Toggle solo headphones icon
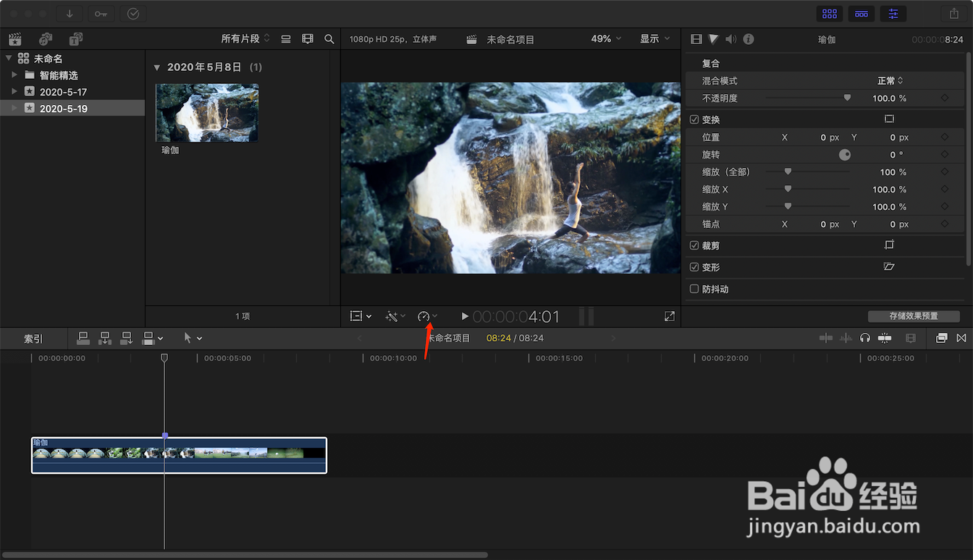Viewport: 973px width, 560px height. [x=865, y=338]
